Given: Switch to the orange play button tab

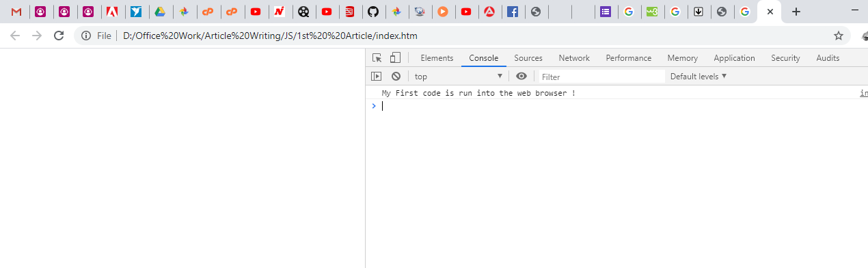Looking at the screenshot, I should click(x=444, y=12).
